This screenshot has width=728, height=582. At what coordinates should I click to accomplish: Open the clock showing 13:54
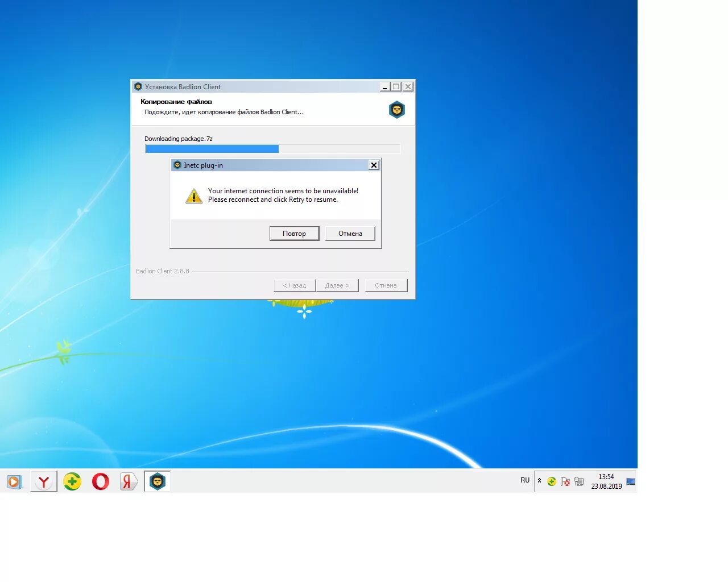pos(606,481)
